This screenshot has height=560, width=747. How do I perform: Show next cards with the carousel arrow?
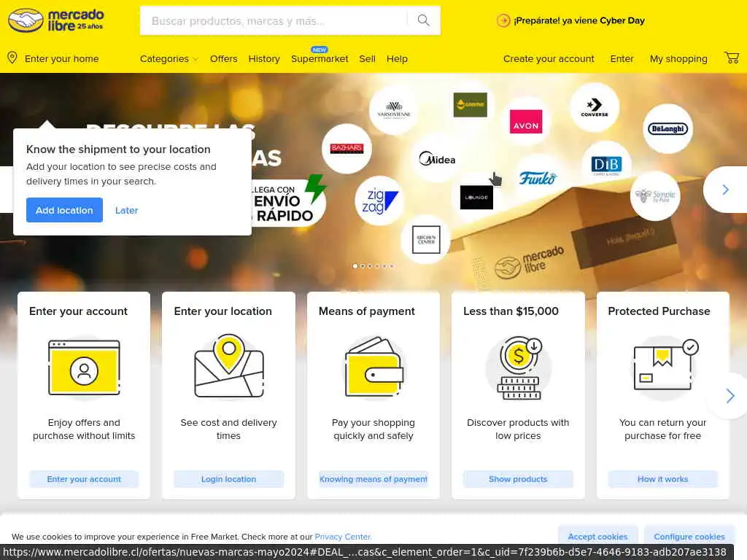click(x=729, y=396)
